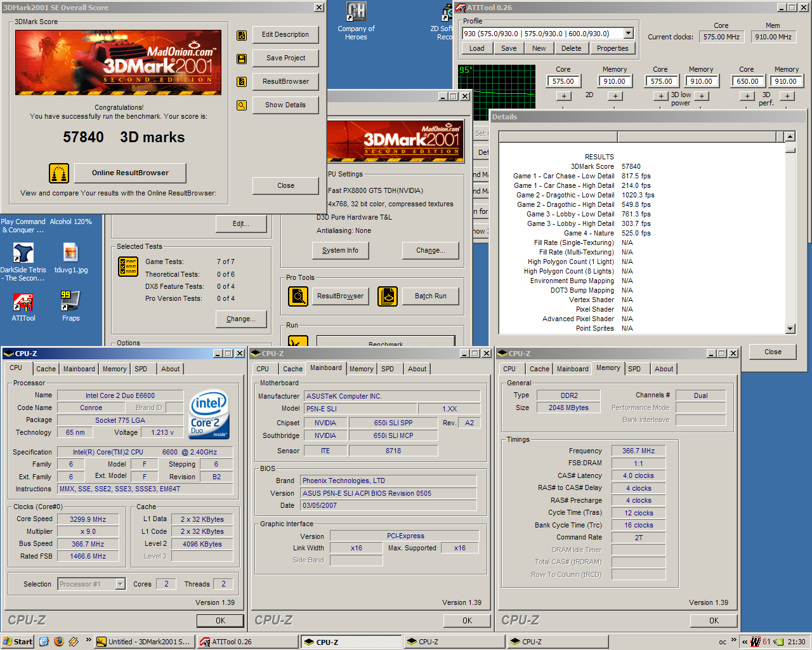Click the Save Project floppy disk icon
The width and height of the screenshot is (812, 650).
coord(242,59)
